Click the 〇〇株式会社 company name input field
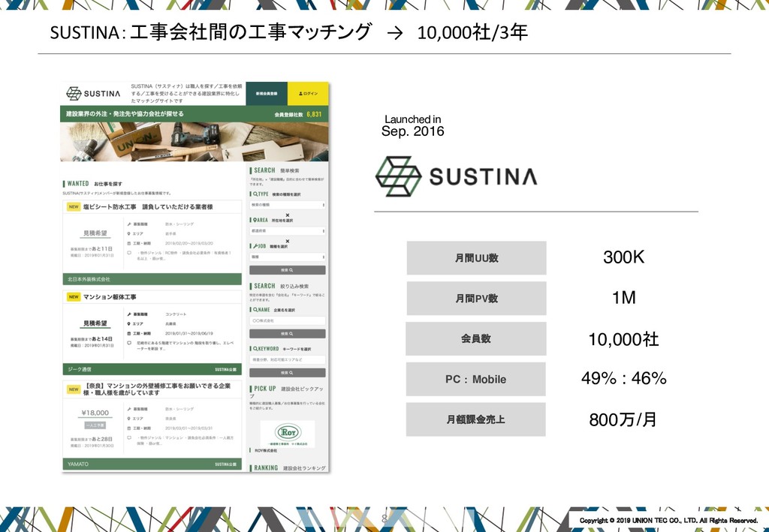The image size is (769, 532). tap(288, 320)
